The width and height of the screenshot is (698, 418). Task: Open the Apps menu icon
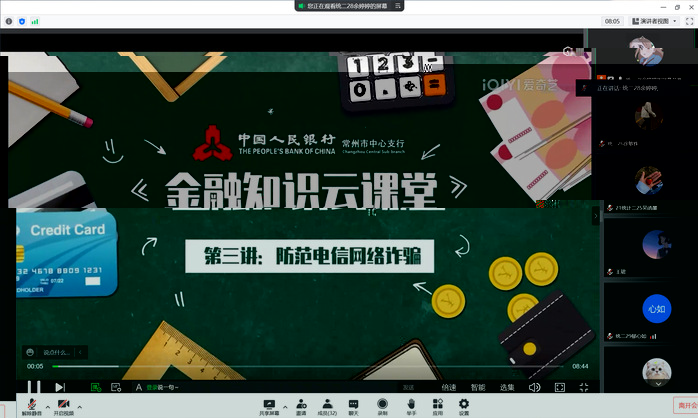coord(438,406)
